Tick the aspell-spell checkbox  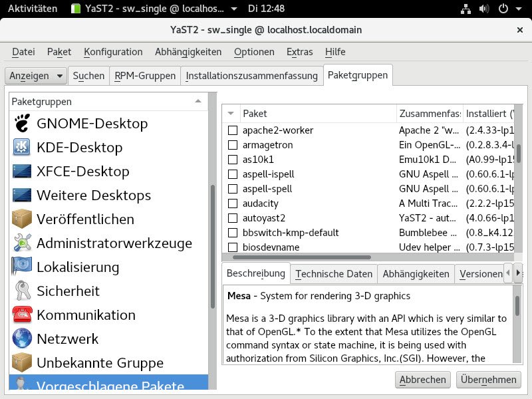[x=232, y=189]
